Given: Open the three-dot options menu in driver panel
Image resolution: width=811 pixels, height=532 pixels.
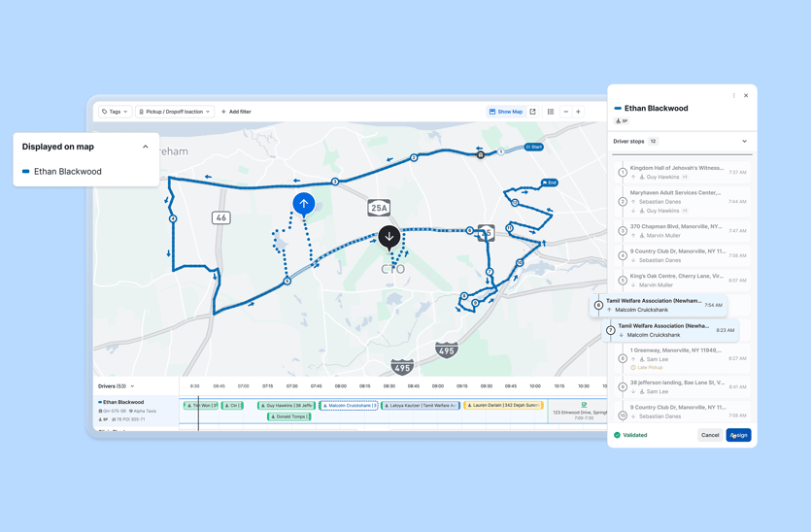Looking at the screenshot, I should (x=734, y=95).
